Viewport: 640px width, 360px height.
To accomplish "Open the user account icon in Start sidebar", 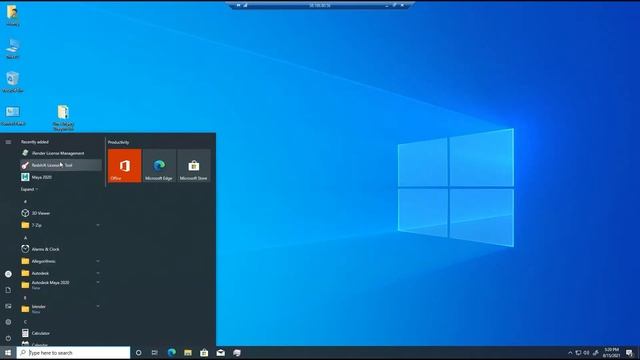I will coord(8,274).
